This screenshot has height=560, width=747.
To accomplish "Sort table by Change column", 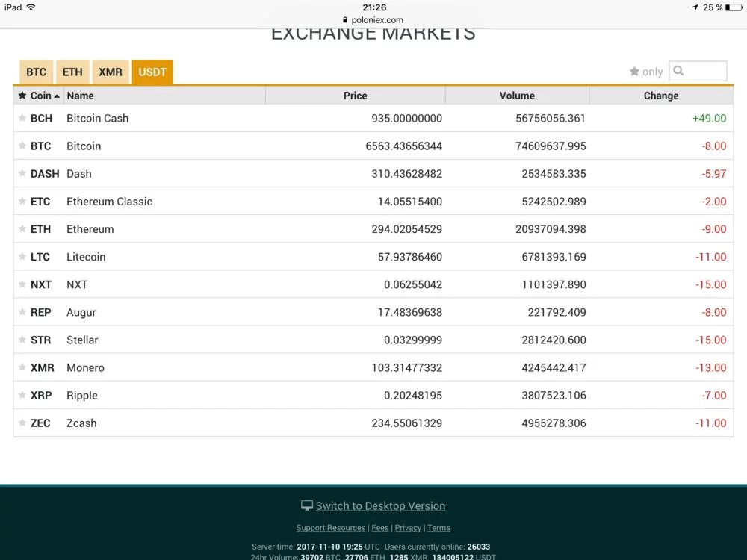I will pyautogui.click(x=661, y=96).
